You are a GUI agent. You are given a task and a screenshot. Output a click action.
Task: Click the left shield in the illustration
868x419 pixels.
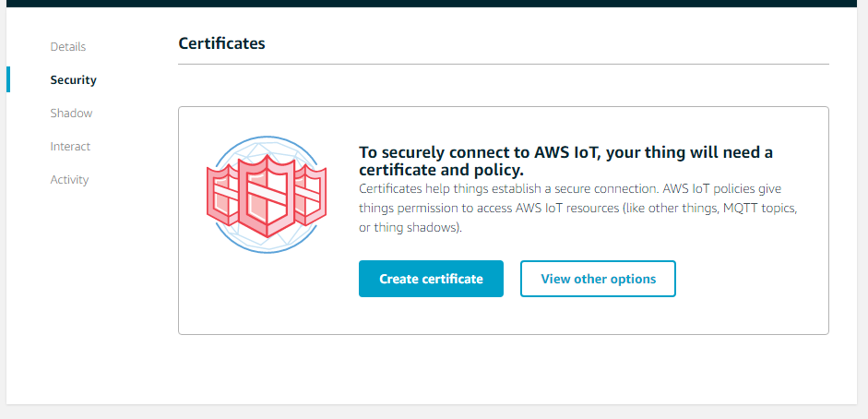click(x=221, y=196)
